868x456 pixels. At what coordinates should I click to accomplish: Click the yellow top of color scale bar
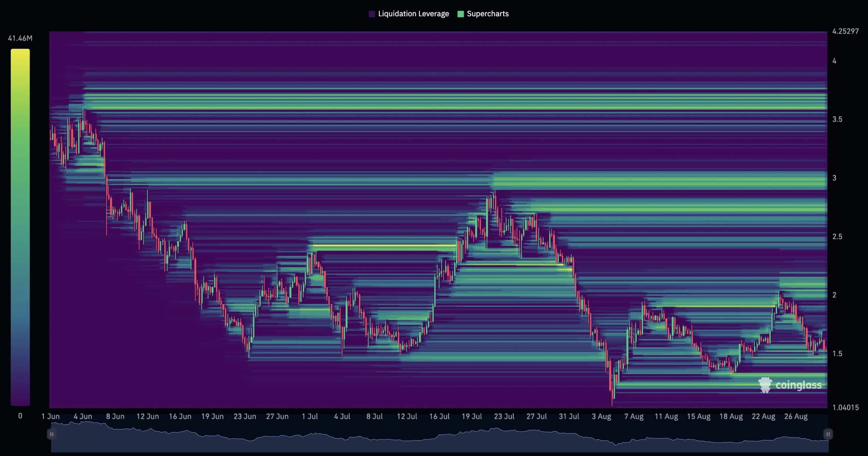20,54
